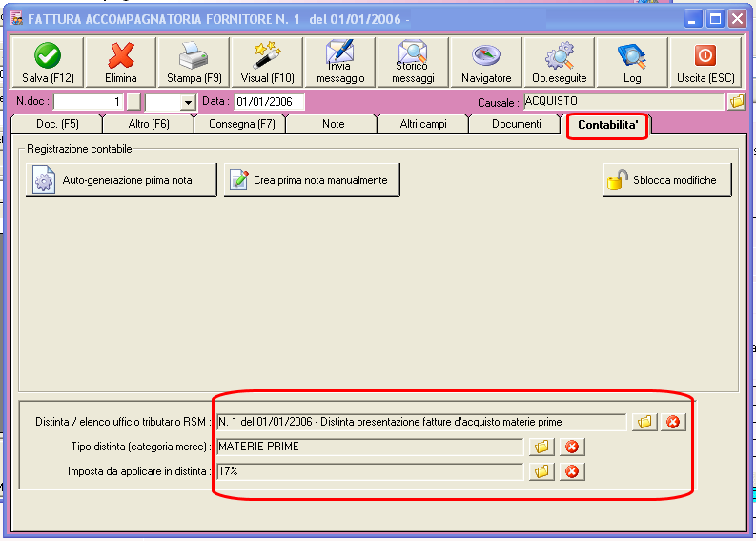Maximize the Fattura Accompagnatoria window
The image size is (756, 541).
(x=716, y=19)
